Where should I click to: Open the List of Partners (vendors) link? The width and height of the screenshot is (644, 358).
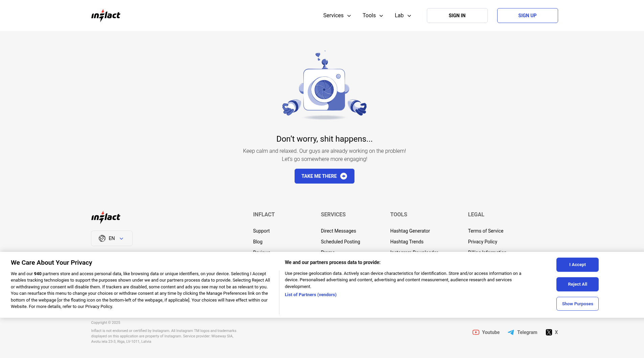point(310,295)
